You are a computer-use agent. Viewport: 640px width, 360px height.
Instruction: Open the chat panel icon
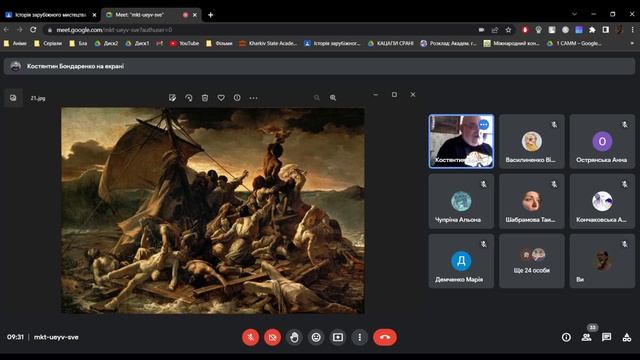coord(607,337)
